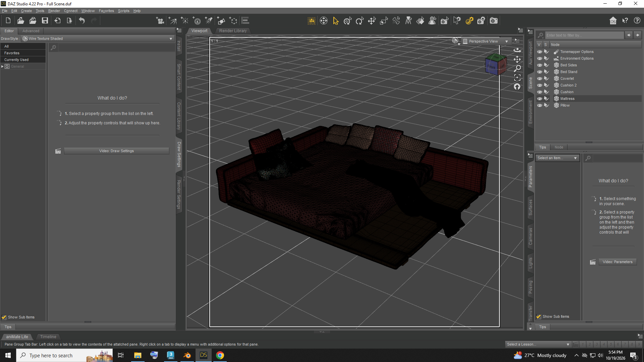Select the Rotate tool in the toolbar
Image resolution: width=644 pixels, height=362 pixels.
[x=360, y=21]
